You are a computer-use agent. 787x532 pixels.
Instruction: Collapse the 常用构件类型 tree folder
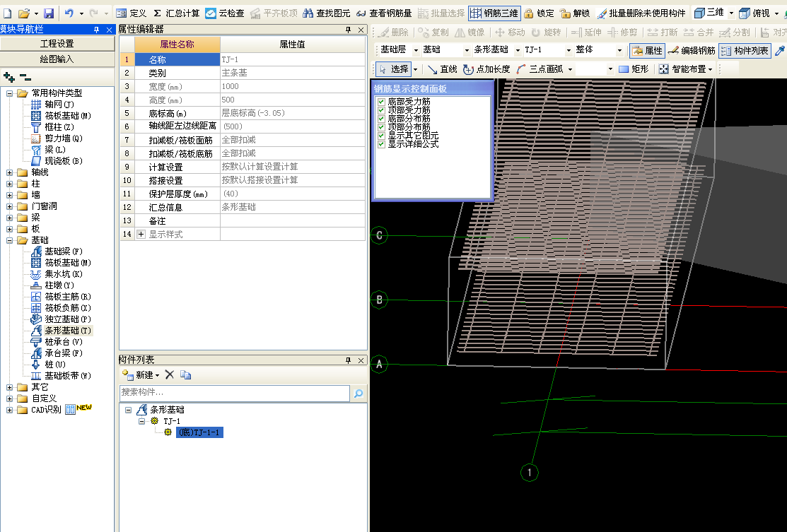(x=9, y=93)
